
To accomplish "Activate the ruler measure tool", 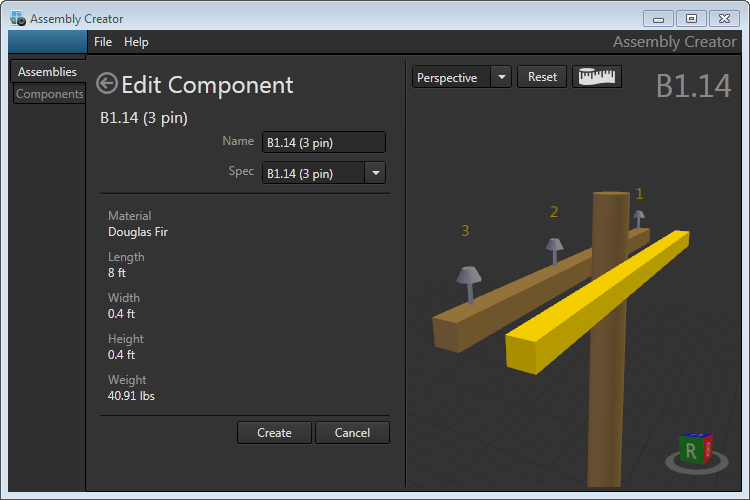I will [597, 77].
